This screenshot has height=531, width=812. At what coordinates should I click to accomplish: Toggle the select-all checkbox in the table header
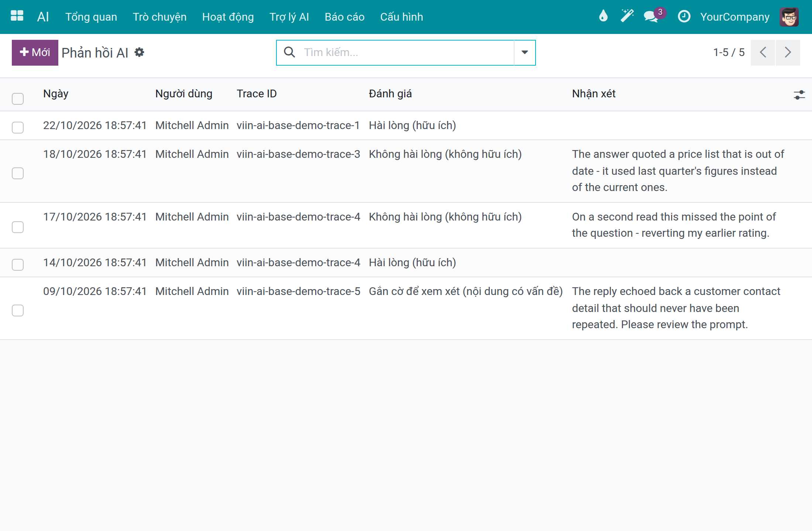[18, 98]
